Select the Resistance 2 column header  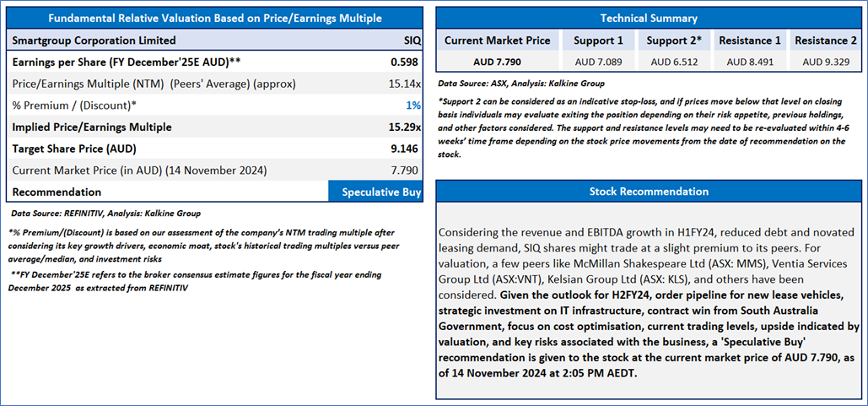point(825,41)
